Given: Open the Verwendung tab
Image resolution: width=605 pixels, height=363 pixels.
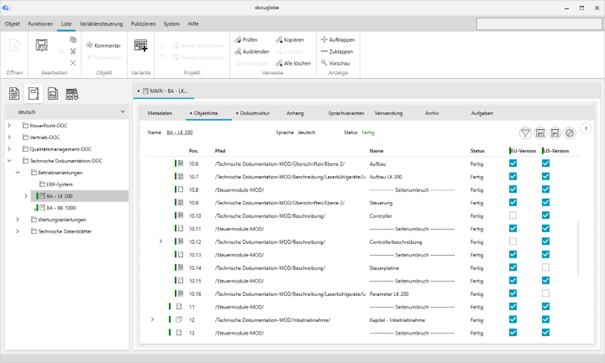Looking at the screenshot, I should pos(389,113).
